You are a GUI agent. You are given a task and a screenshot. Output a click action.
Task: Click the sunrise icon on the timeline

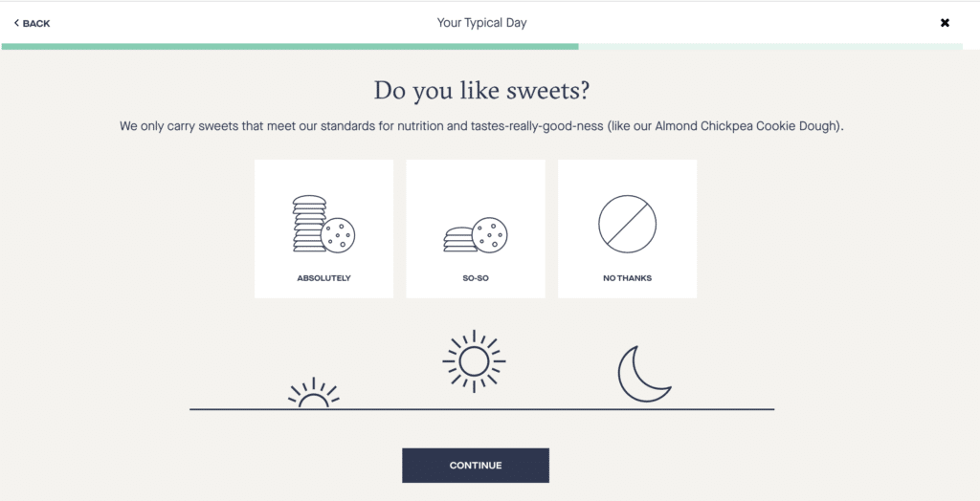(x=313, y=392)
